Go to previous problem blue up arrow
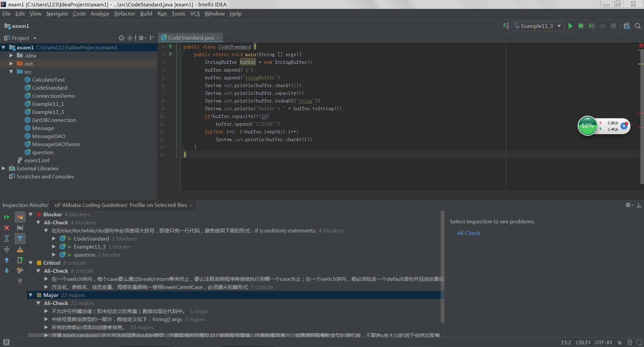Viewport: 644px width, 347px height. pyautogui.click(x=7, y=260)
